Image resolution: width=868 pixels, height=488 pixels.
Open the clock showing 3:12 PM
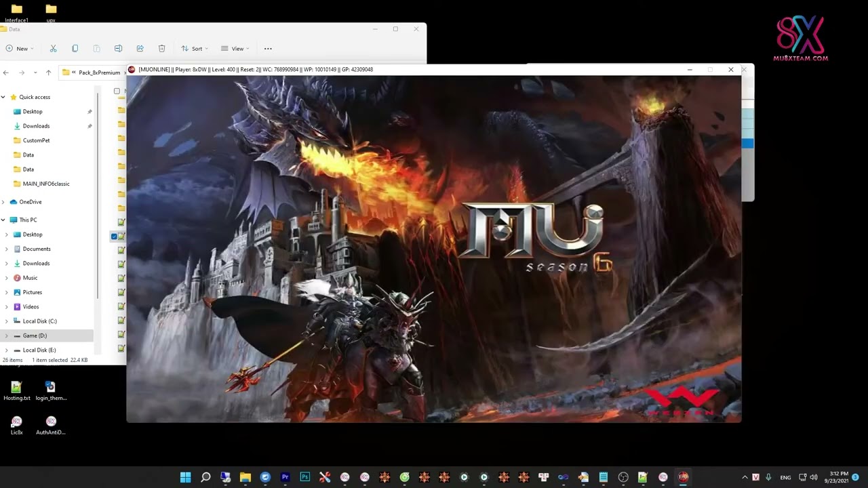pyautogui.click(x=836, y=477)
